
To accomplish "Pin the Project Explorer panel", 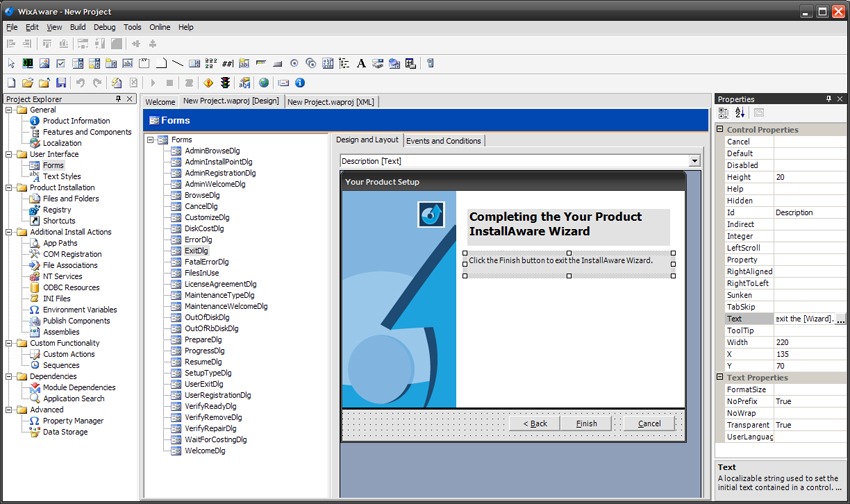I will (118, 99).
